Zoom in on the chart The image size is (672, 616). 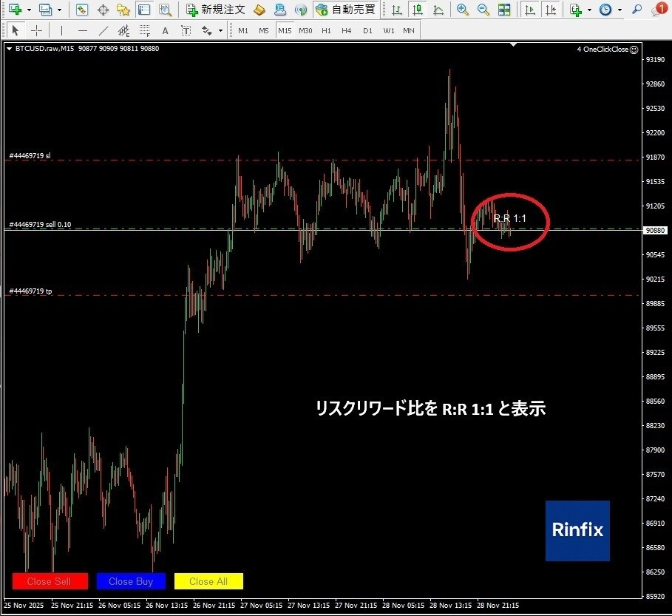click(x=463, y=10)
